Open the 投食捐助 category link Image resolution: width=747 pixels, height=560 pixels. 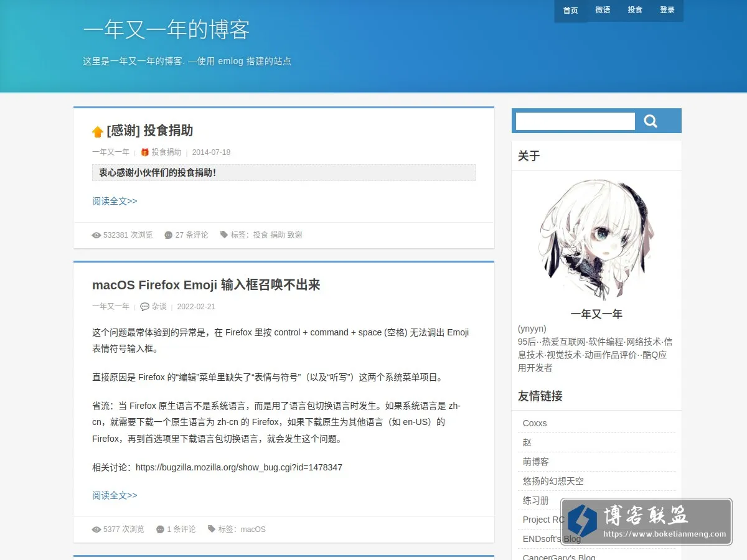coord(166,152)
